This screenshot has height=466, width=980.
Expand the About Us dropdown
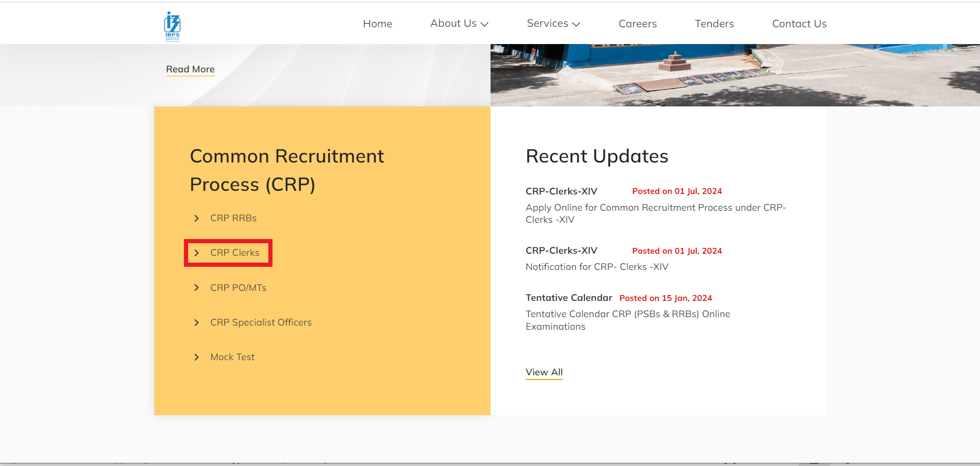click(x=459, y=24)
